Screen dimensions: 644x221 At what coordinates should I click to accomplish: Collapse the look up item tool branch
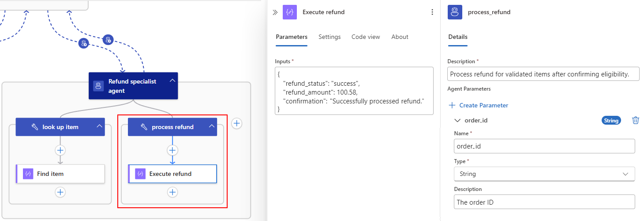point(100,127)
